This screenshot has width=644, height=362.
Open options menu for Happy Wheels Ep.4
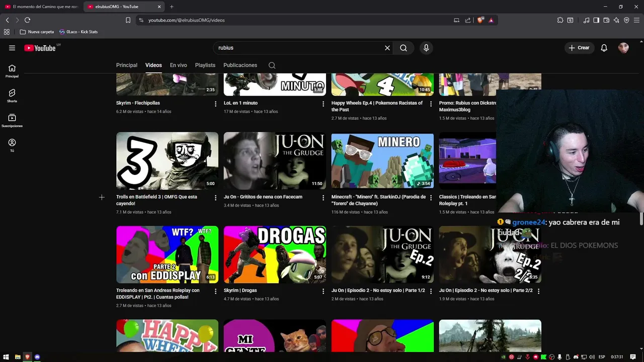click(431, 104)
